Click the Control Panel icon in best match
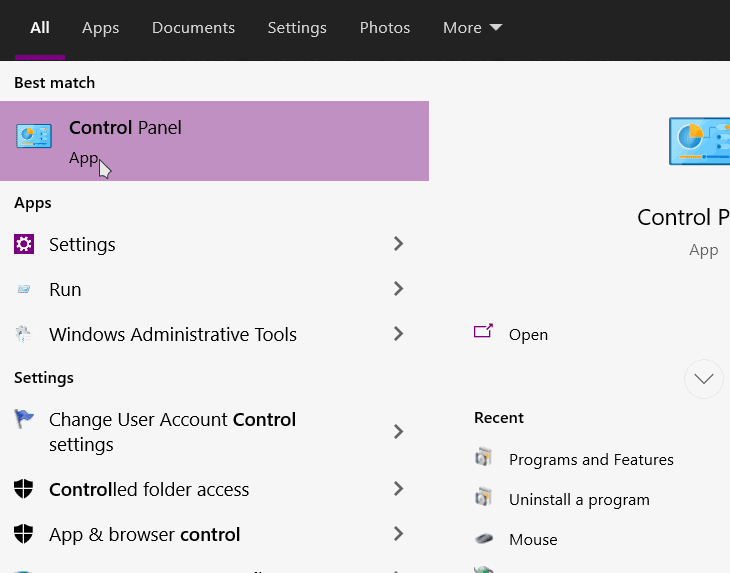 pos(34,136)
